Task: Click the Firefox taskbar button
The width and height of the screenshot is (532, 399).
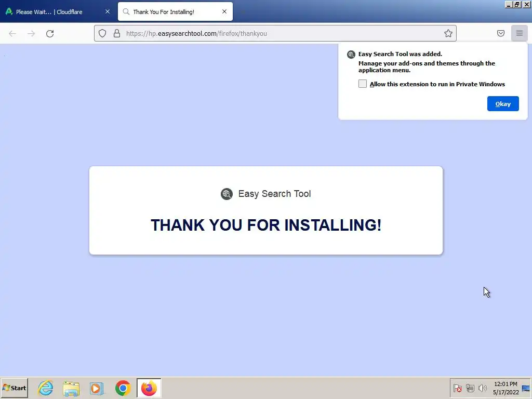Action: coord(149,388)
